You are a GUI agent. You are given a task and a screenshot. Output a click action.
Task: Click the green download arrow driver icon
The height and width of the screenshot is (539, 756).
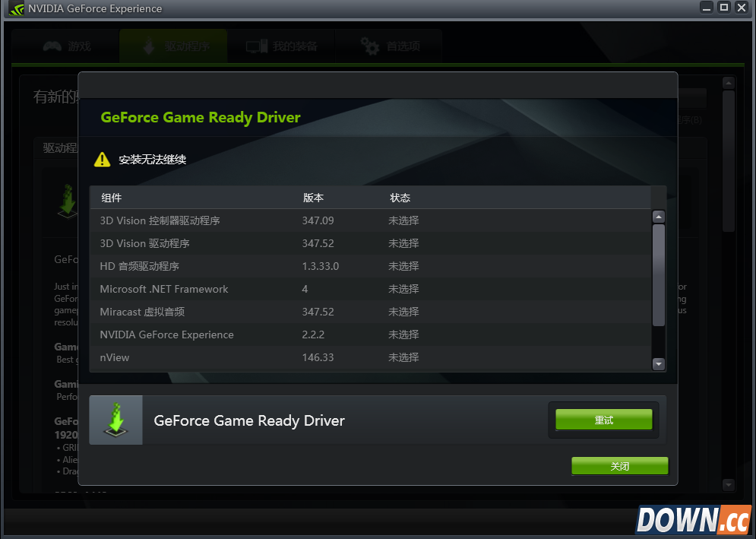pos(115,420)
